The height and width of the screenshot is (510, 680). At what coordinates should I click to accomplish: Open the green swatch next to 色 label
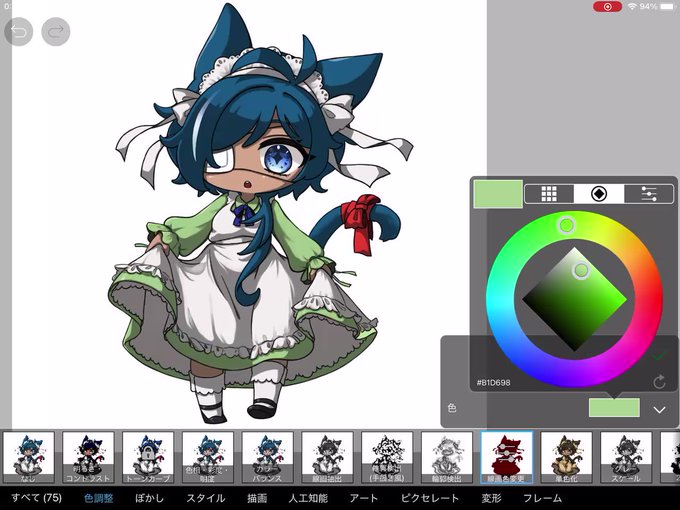point(614,408)
